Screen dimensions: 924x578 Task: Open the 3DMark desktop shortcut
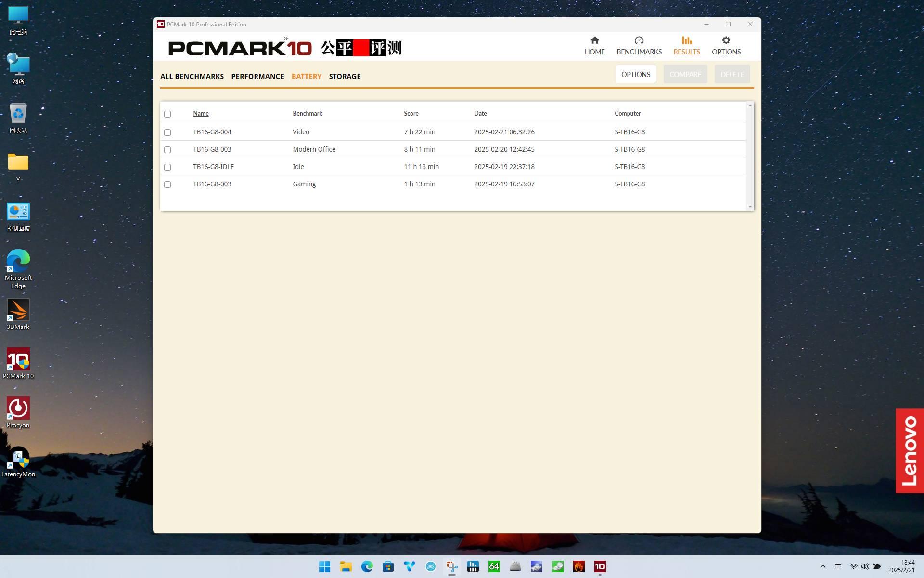click(x=18, y=311)
